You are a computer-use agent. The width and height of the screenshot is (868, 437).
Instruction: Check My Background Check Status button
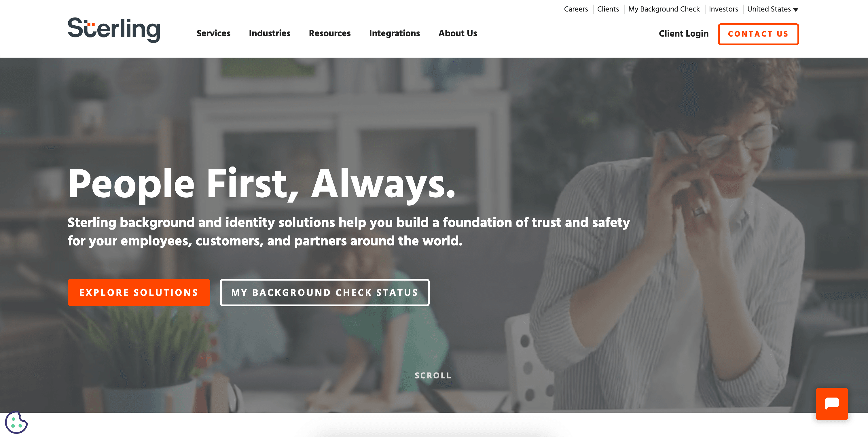pos(325,292)
